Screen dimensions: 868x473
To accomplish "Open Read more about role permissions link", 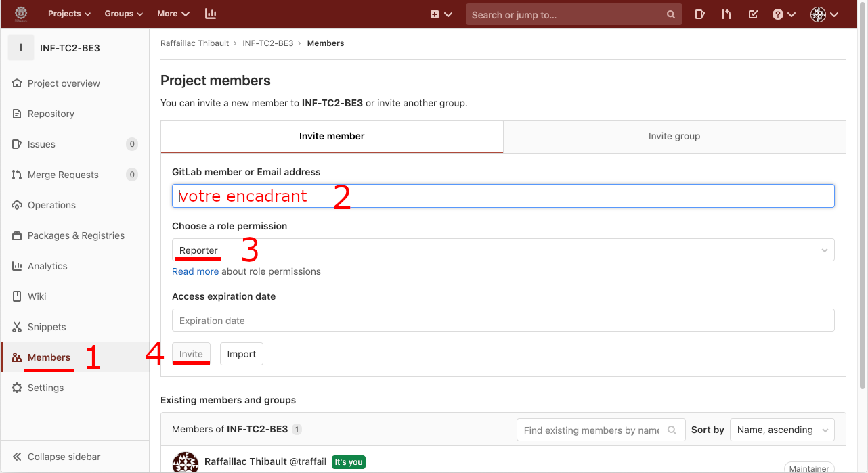I will coord(195,271).
